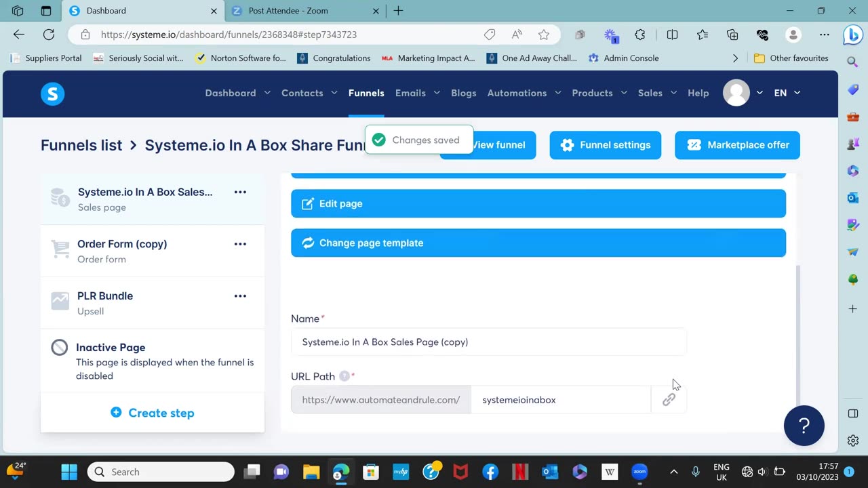This screenshot has height=488, width=868.
Task: Open browser Favourites list
Action: [x=703, y=35]
